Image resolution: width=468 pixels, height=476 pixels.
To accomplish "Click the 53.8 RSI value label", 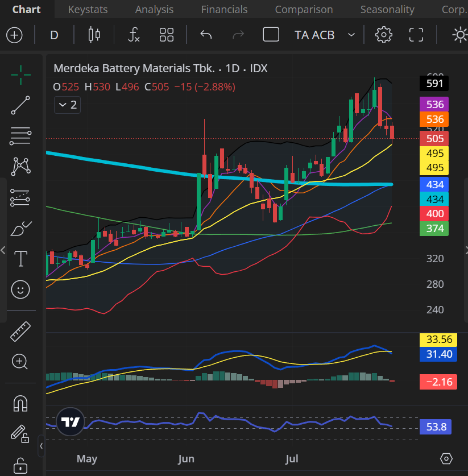I will (436, 427).
